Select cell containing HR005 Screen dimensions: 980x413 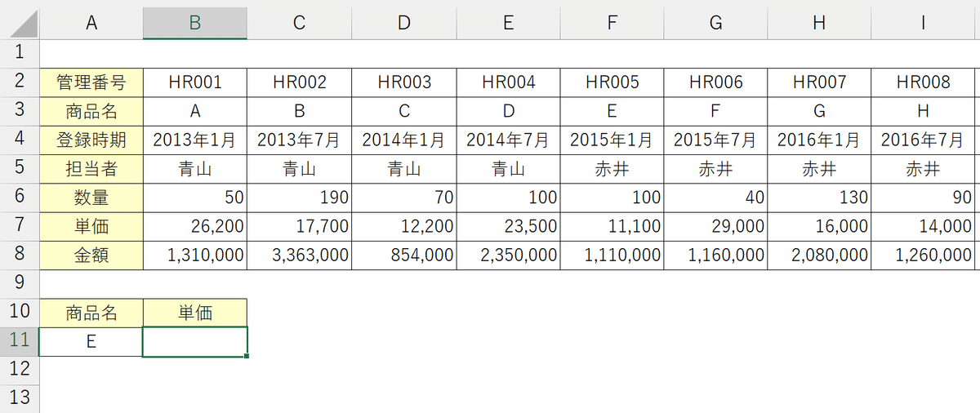(x=612, y=82)
